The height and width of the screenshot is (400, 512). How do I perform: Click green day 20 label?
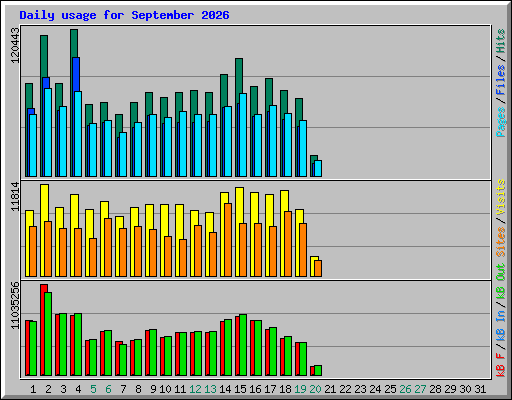coord(315,389)
